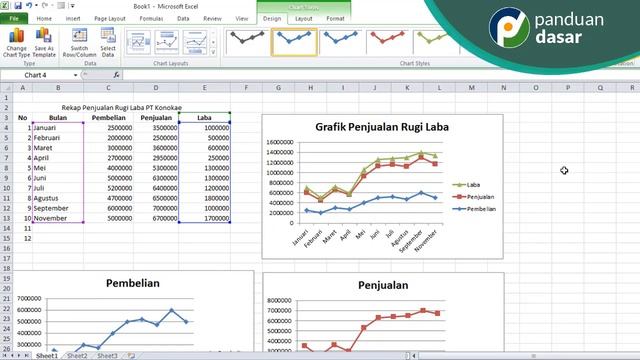Apply the third blue chart style

point(341,42)
